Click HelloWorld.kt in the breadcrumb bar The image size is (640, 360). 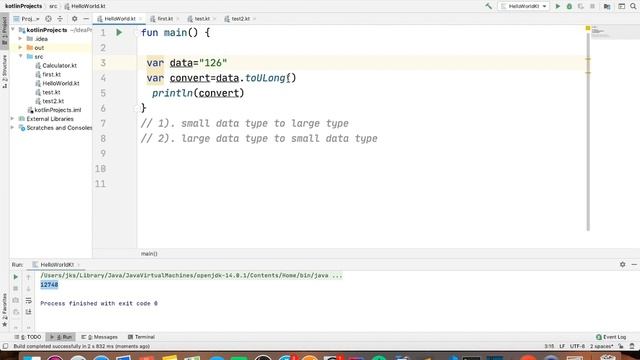point(85,6)
